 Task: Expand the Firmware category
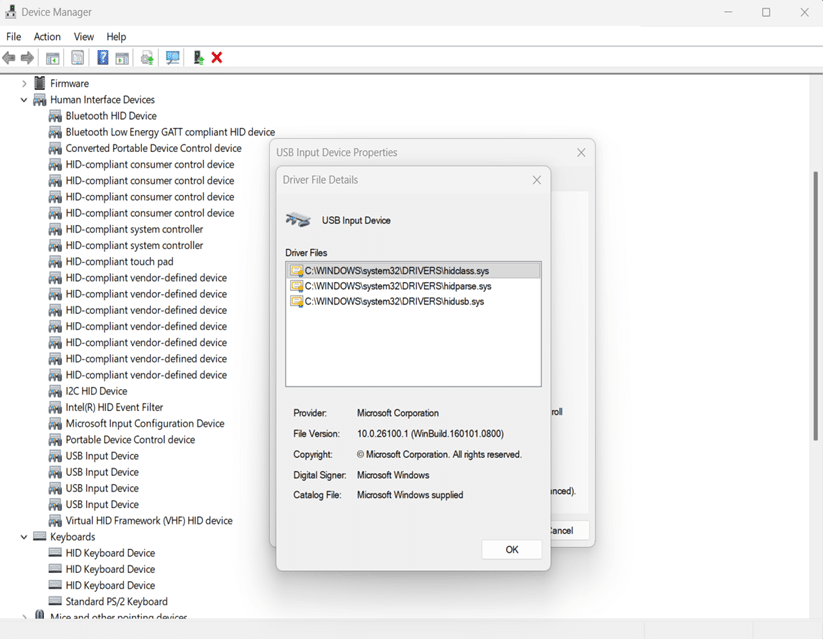[24, 84]
